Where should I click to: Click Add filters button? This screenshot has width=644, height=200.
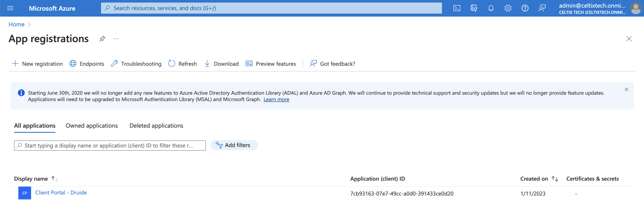coord(234,145)
